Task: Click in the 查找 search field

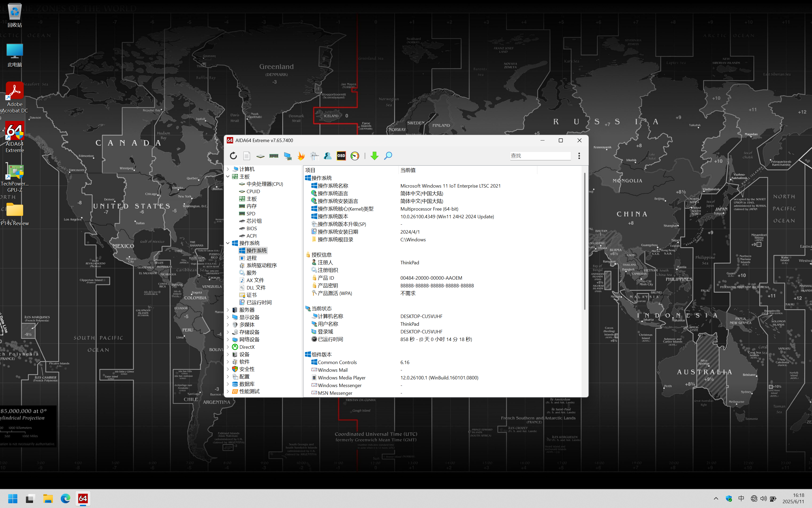Action: 540,156
